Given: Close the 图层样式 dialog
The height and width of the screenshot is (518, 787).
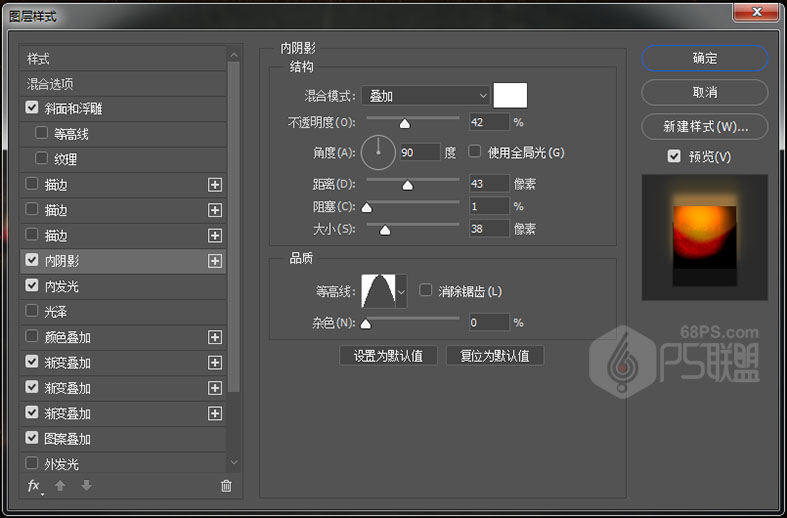Looking at the screenshot, I should (x=755, y=12).
